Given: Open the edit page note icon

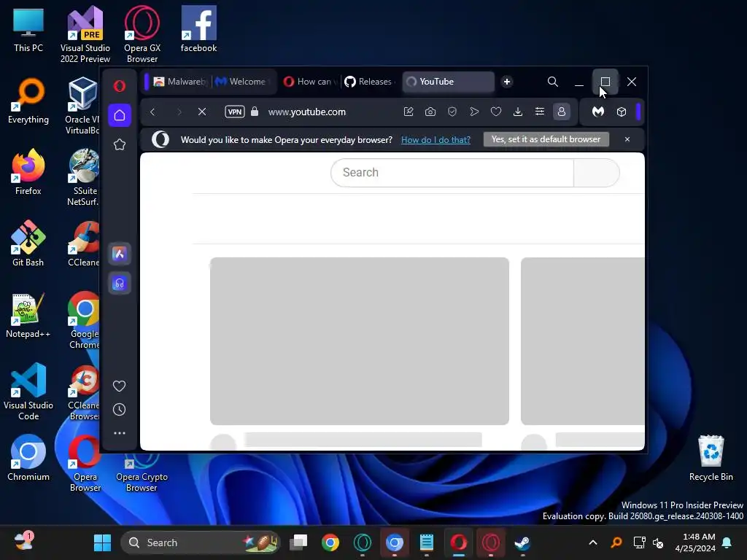Looking at the screenshot, I should 409,112.
